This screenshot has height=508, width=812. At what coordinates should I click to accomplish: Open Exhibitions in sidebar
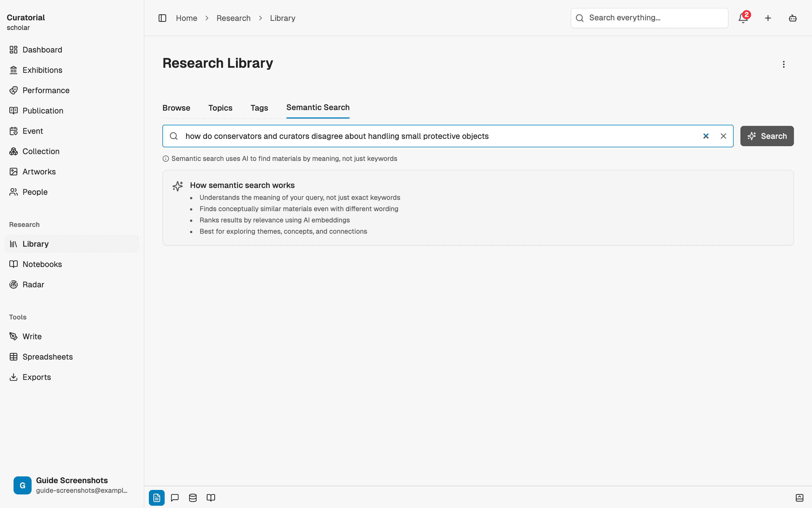(72, 70)
